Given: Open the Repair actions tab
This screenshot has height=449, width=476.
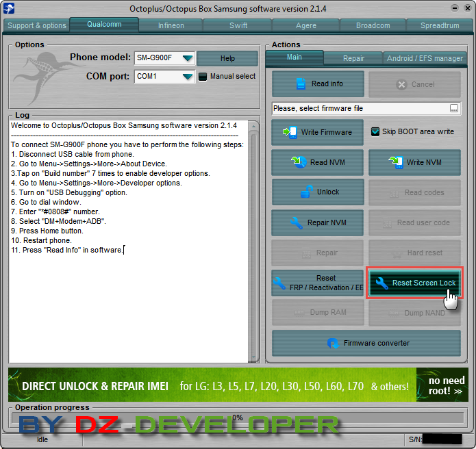Looking at the screenshot, I should (353, 58).
